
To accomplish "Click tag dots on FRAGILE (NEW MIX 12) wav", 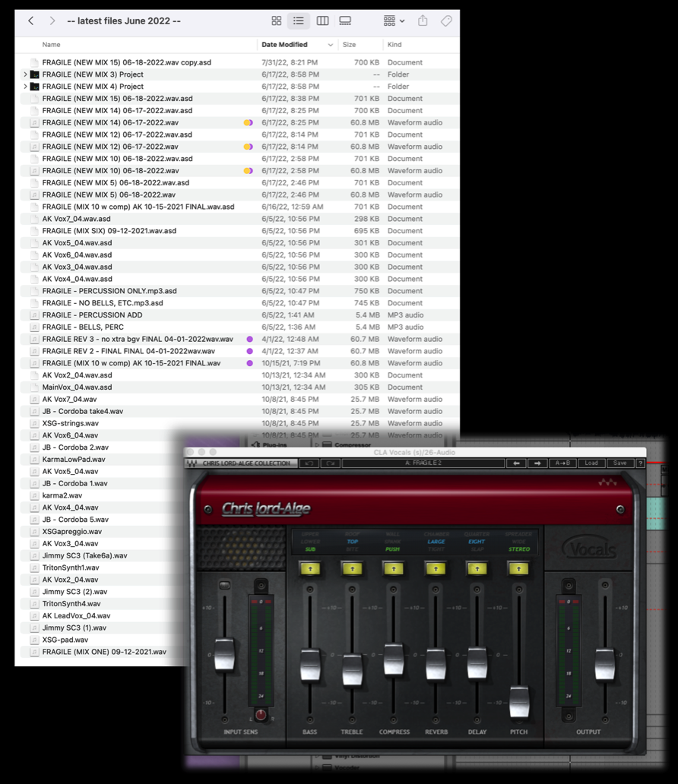I will [x=249, y=147].
